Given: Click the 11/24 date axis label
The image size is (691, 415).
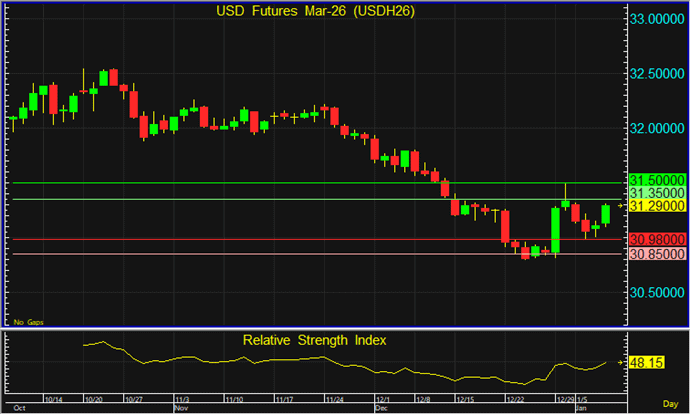Looking at the screenshot, I should point(334,400).
